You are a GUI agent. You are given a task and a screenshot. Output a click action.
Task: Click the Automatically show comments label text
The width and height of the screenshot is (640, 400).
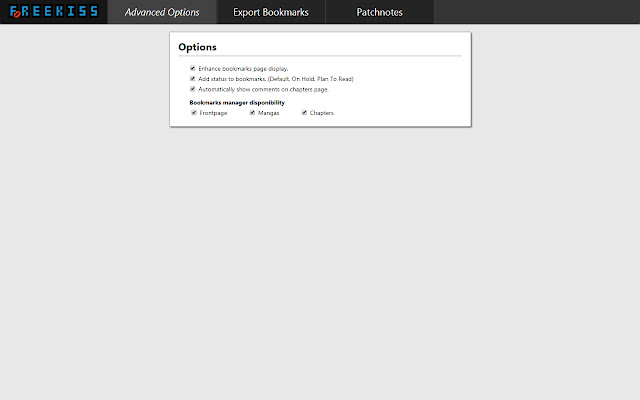click(x=263, y=89)
